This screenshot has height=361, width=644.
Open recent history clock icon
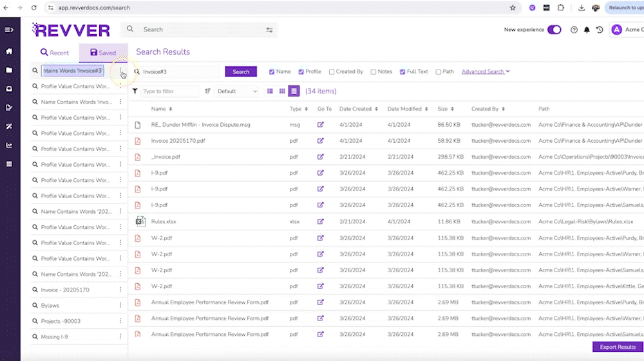(x=600, y=30)
